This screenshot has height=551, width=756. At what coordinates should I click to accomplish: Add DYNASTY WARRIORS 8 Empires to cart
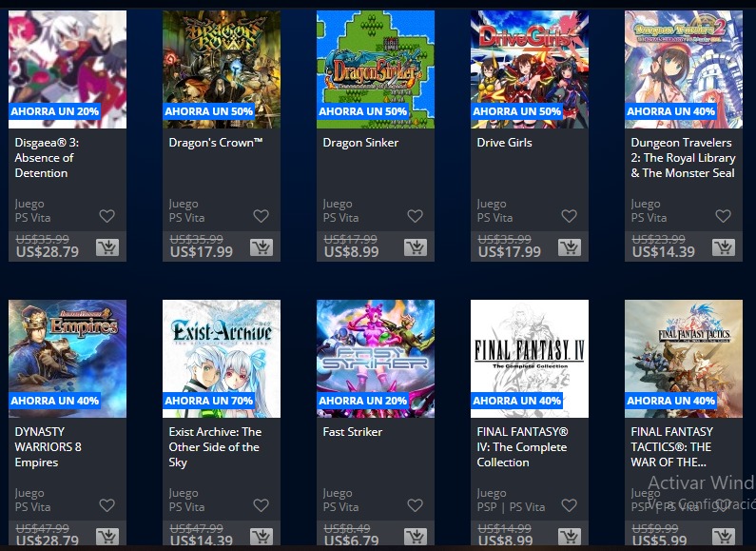pos(107,537)
